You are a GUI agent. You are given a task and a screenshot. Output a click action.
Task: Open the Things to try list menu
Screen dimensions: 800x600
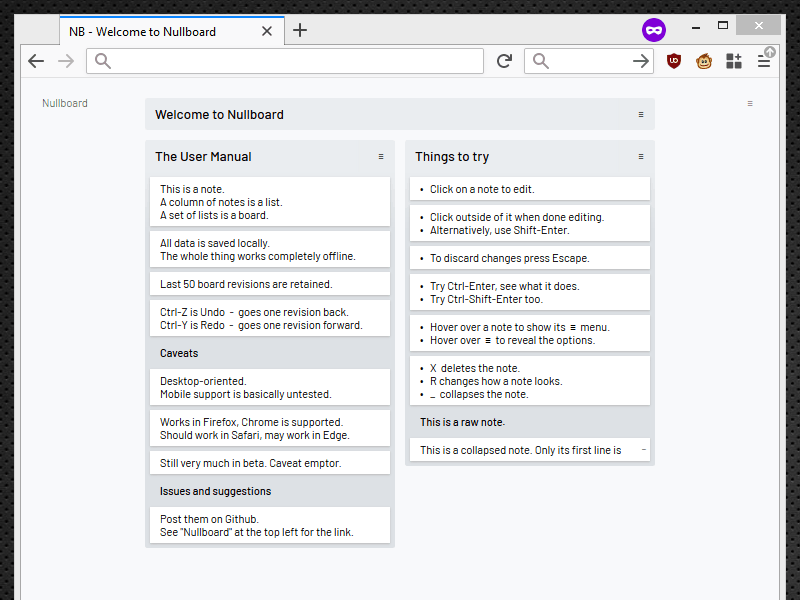(x=641, y=157)
